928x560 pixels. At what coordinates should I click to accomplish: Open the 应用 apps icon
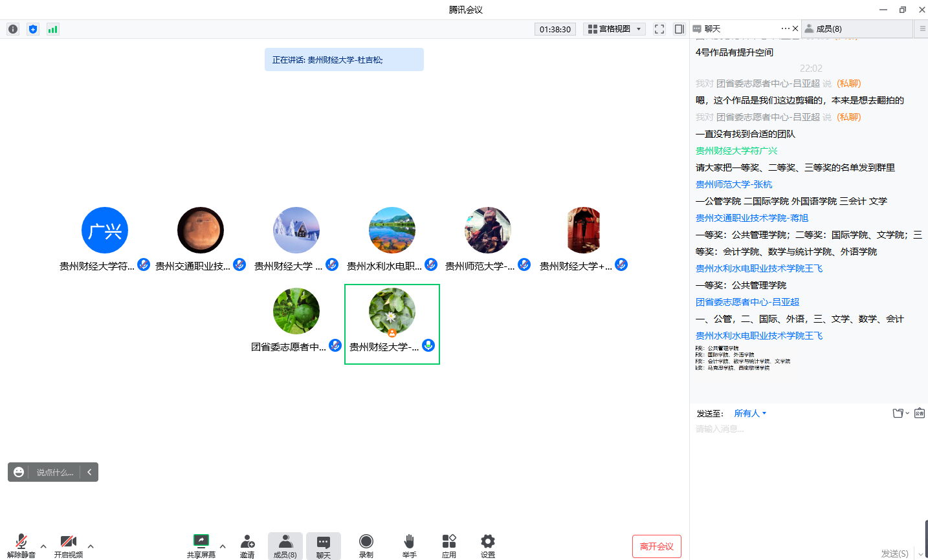pos(449,545)
